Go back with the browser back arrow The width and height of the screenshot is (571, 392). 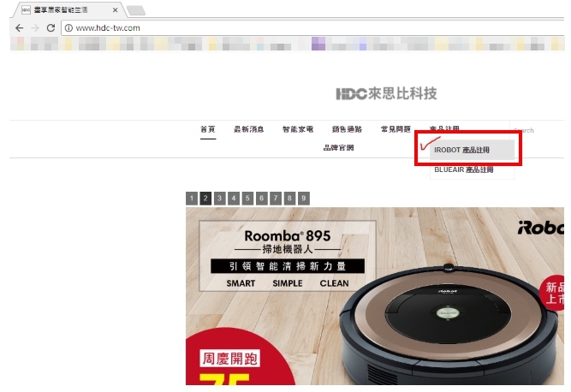20,28
